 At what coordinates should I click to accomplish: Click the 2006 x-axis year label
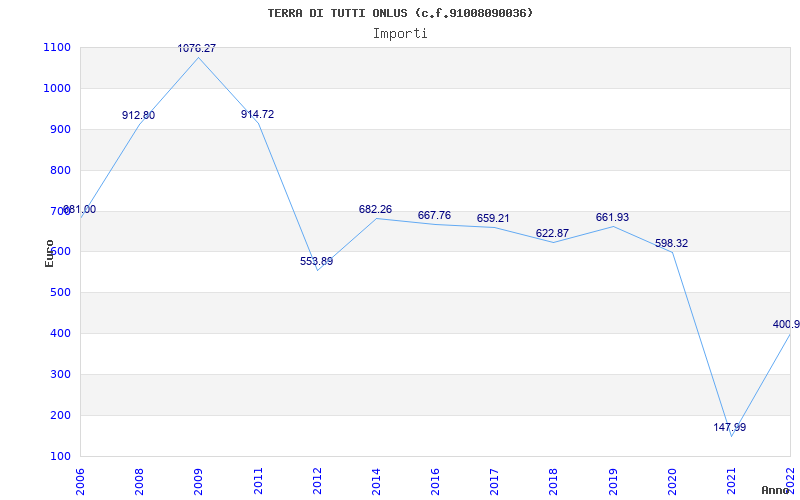pos(81,481)
